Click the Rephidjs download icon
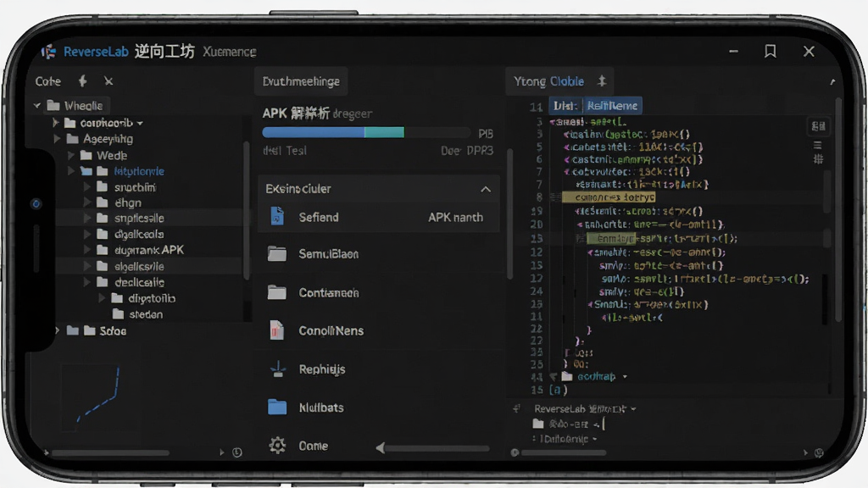The image size is (868, 488). [278, 369]
